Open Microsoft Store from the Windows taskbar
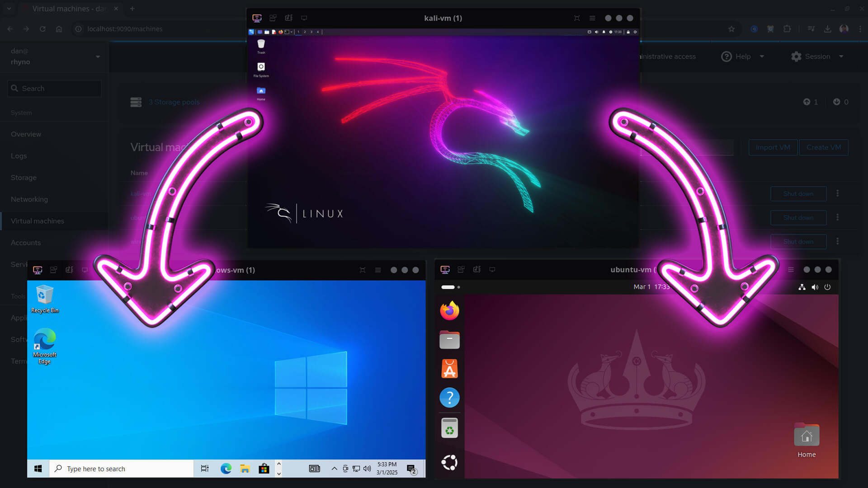This screenshot has height=488, width=868. [x=264, y=469]
